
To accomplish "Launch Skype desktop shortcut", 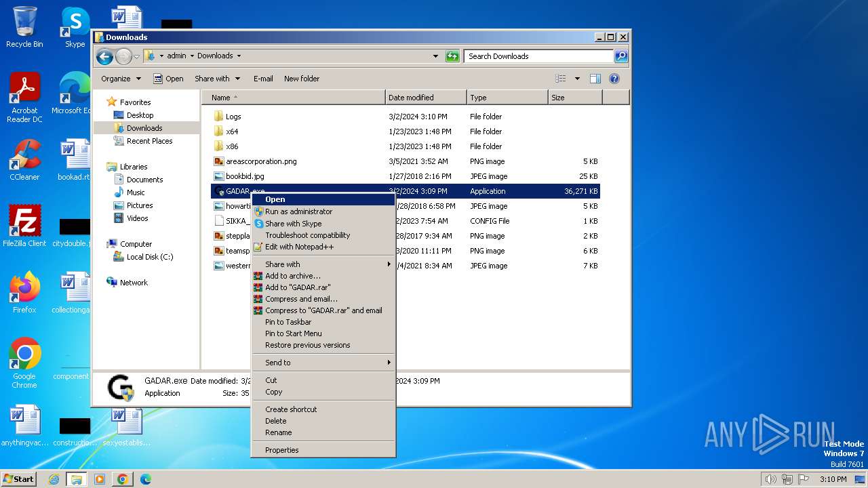I will tap(75, 27).
